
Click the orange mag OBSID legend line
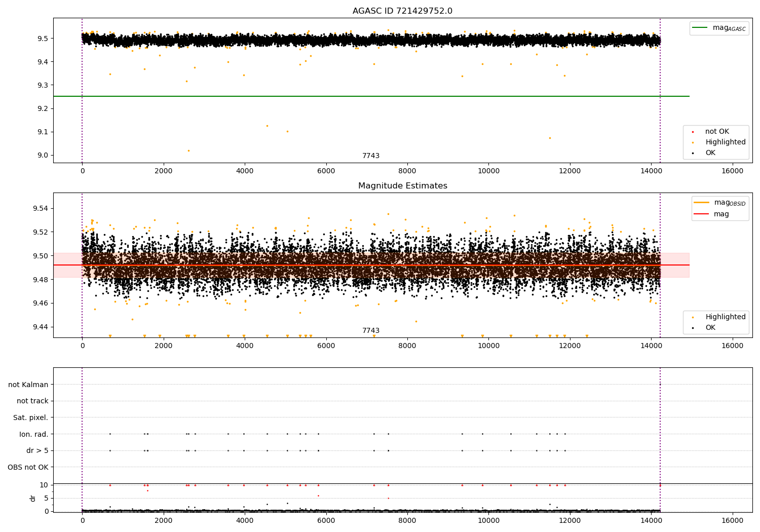[702, 203]
